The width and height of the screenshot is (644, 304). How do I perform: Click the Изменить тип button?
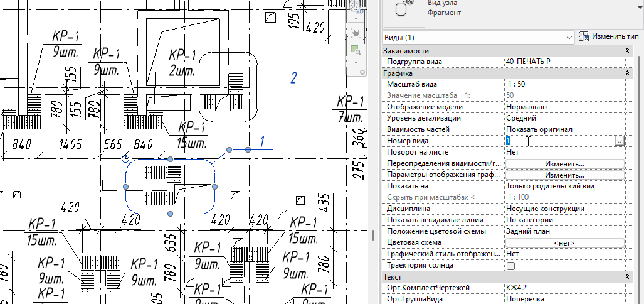[x=609, y=36]
